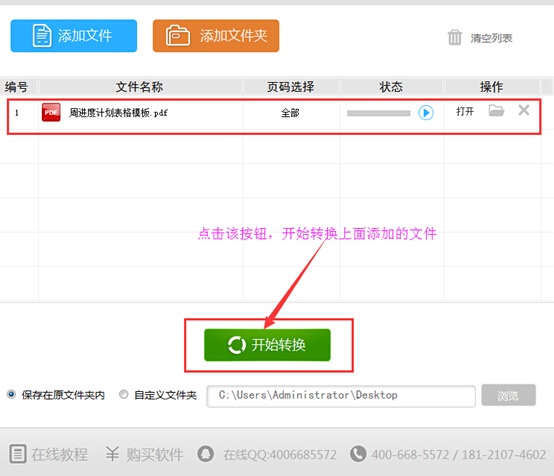Select 保存在原文件夹内 radio button
Image resolution: width=554 pixels, height=476 pixels.
coord(11,394)
